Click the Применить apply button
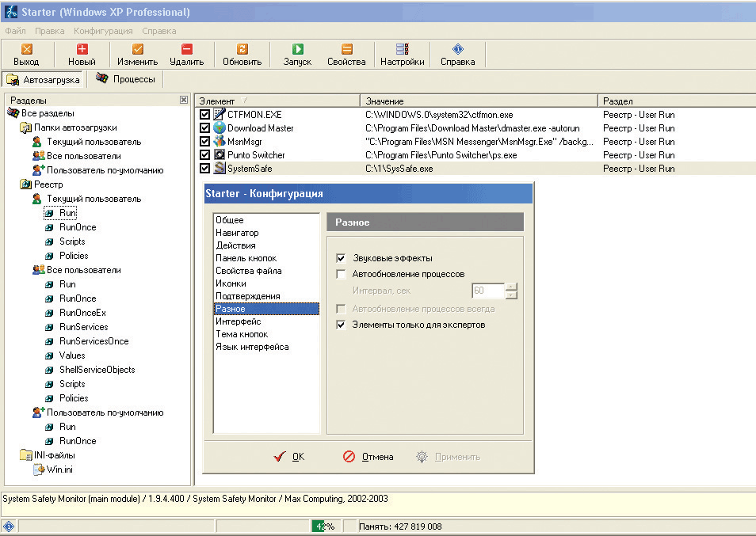The height and width of the screenshot is (536, 756). pos(448,457)
